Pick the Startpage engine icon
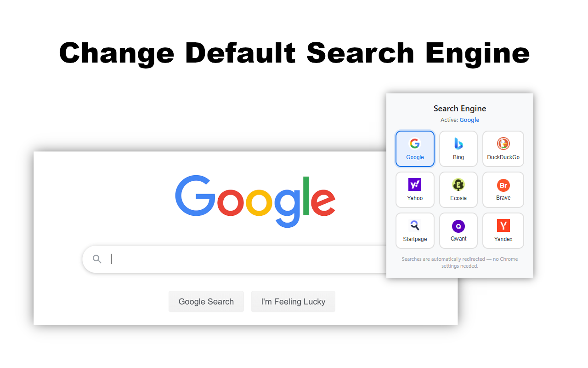 (415, 225)
